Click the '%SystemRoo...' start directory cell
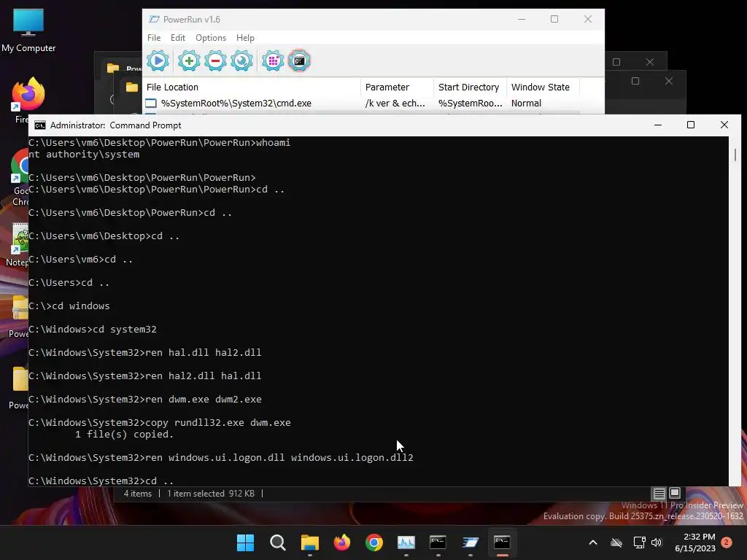 [x=471, y=104]
